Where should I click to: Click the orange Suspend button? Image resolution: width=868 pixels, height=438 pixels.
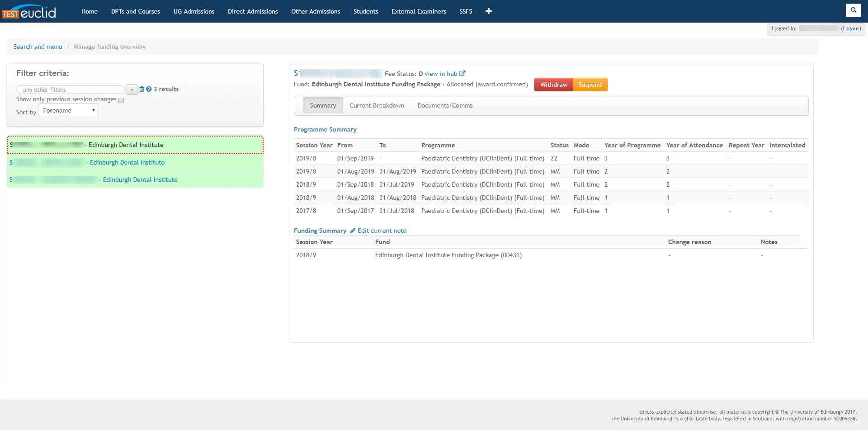click(590, 85)
